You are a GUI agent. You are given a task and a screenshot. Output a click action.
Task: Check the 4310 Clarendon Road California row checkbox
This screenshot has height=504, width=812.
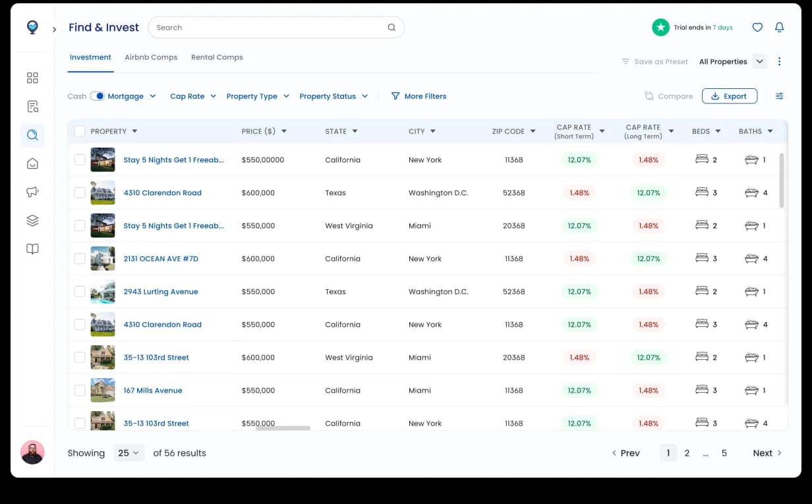80,324
